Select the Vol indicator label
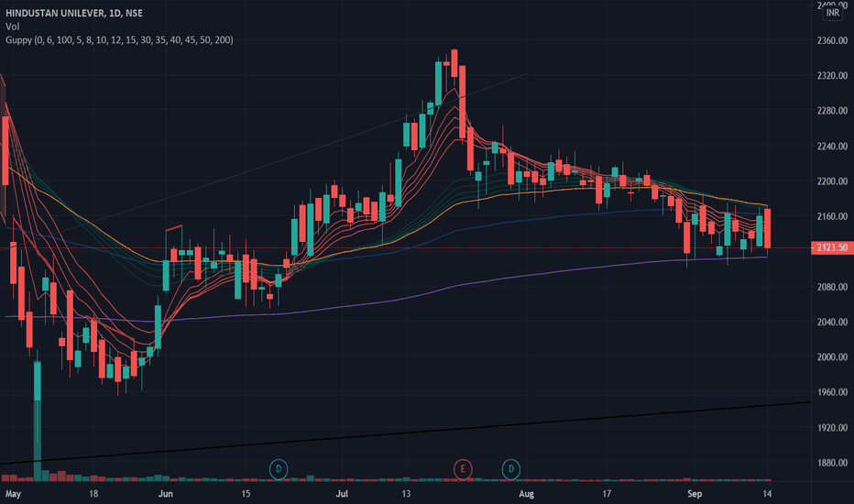The height and width of the screenshot is (504, 854). pos(13,27)
